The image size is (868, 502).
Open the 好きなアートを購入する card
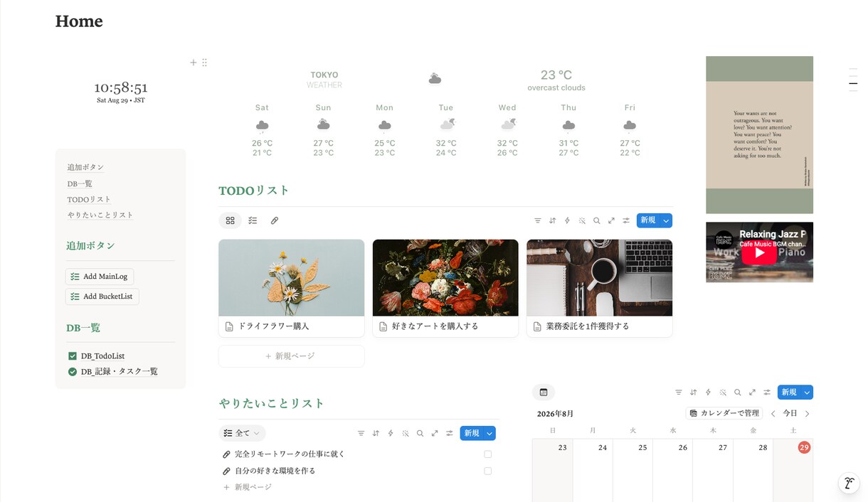(x=445, y=288)
